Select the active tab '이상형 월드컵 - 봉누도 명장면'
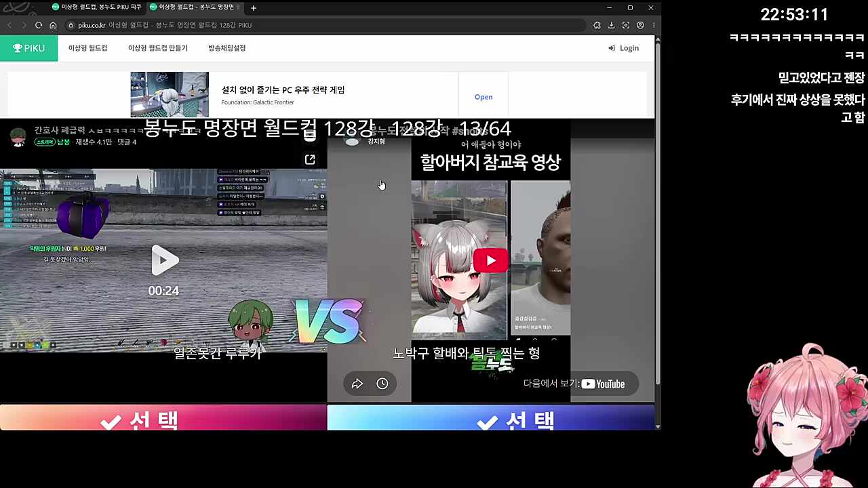Image resolution: width=868 pixels, height=488 pixels. tap(195, 7)
